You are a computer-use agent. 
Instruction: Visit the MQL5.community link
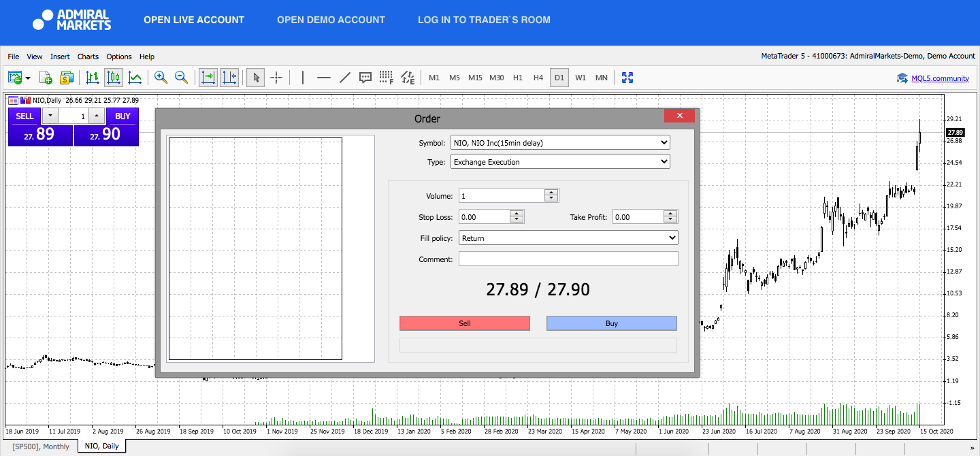point(940,78)
